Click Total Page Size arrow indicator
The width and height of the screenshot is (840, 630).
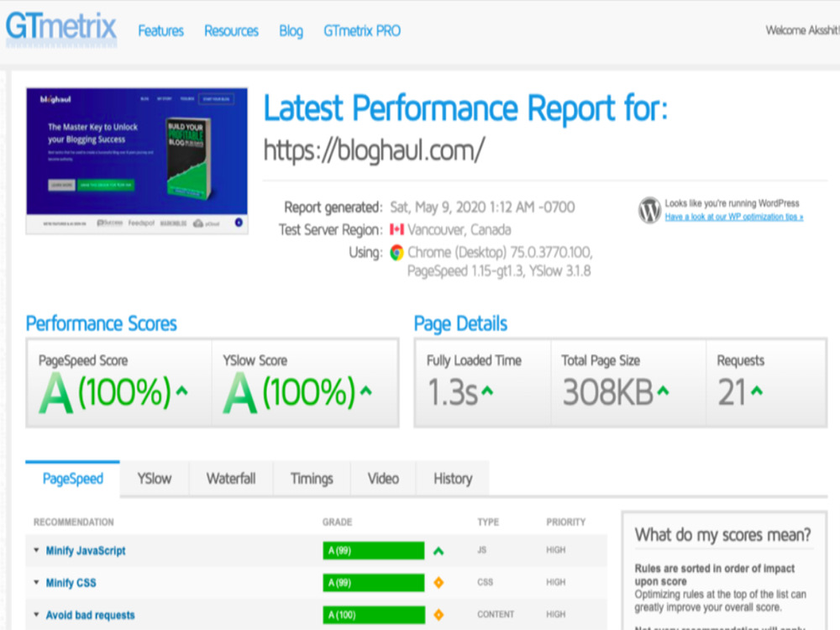pos(664,391)
